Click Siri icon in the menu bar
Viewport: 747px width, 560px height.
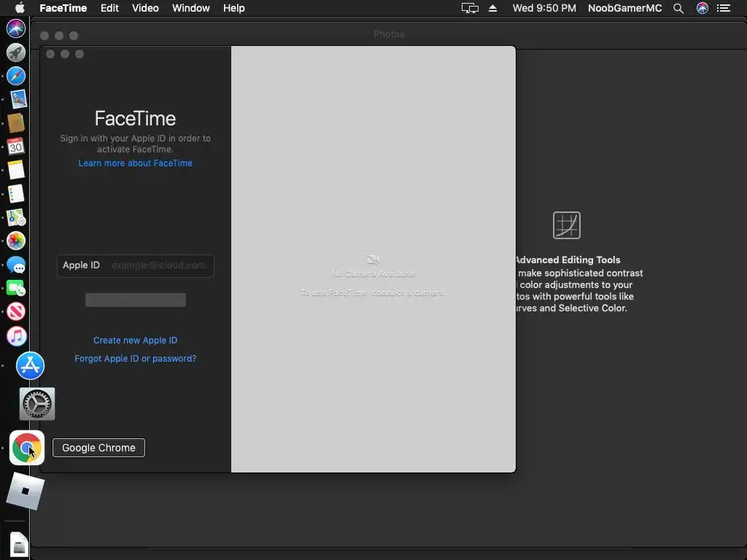tap(703, 8)
